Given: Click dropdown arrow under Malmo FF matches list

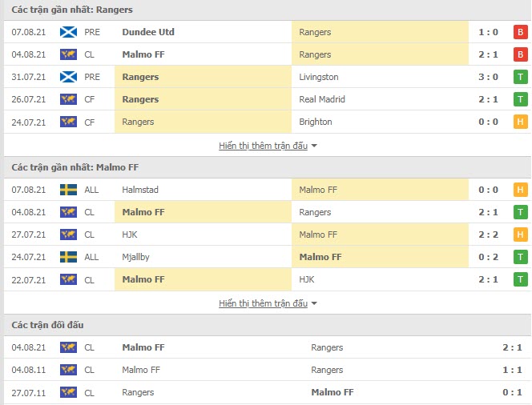Looking at the screenshot, I should pos(314,303).
